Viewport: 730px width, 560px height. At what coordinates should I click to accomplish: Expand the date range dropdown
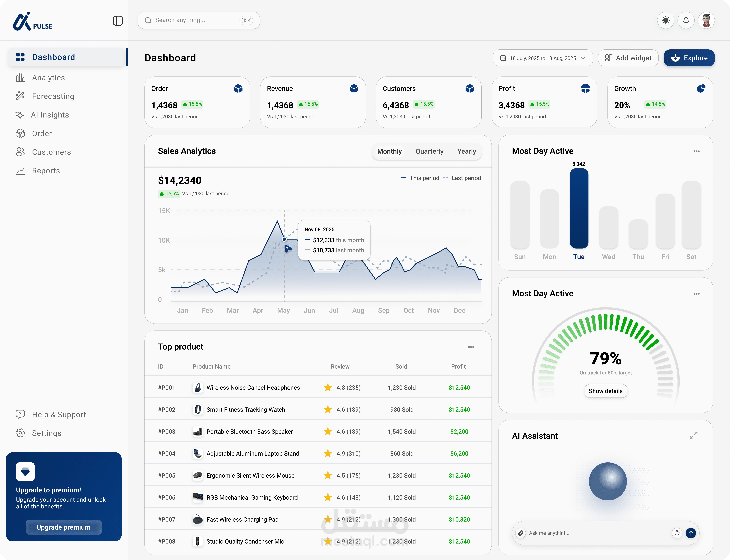tap(543, 58)
